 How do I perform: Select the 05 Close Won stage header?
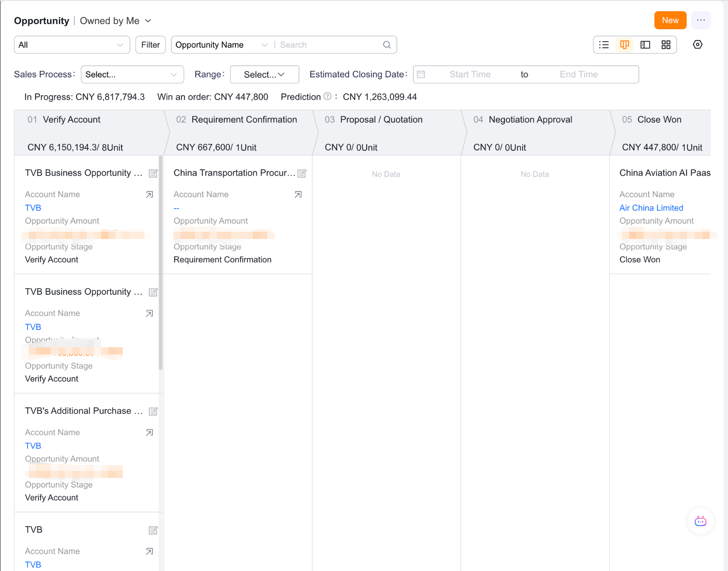[661, 133]
